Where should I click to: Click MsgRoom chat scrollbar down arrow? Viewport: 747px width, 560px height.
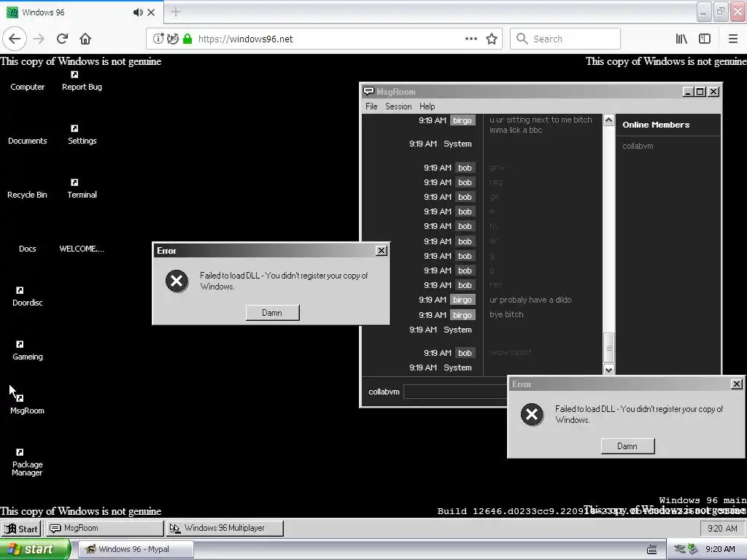[x=608, y=370]
